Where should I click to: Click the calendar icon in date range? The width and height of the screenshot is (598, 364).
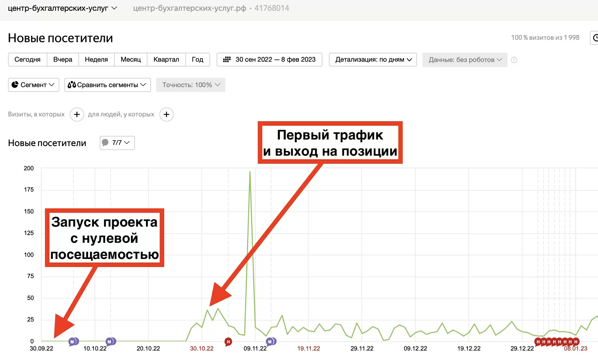(227, 60)
